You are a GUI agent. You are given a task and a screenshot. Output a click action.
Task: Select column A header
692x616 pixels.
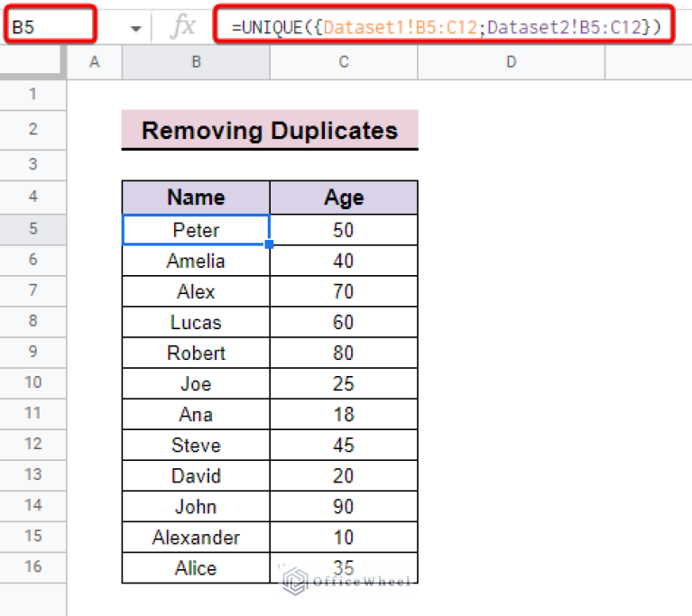95,61
